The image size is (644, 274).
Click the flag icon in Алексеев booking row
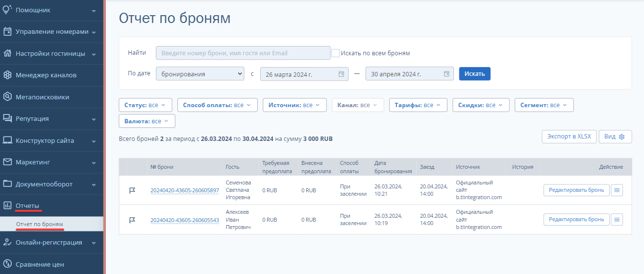[x=132, y=220]
